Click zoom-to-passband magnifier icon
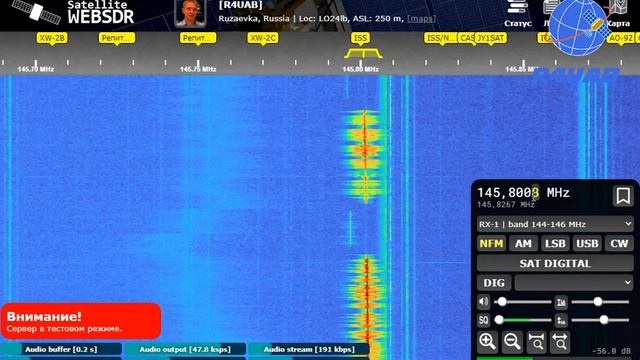 click(536, 341)
